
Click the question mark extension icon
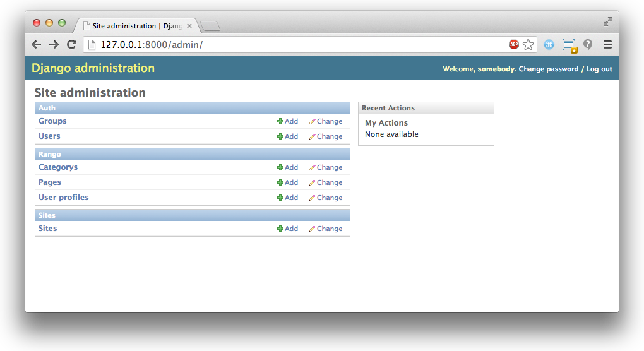click(588, 44)
